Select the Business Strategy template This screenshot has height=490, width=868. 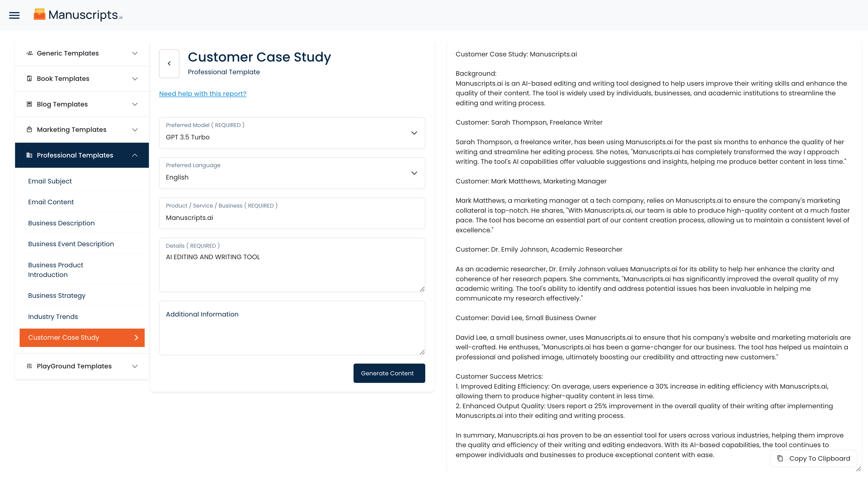57,295
